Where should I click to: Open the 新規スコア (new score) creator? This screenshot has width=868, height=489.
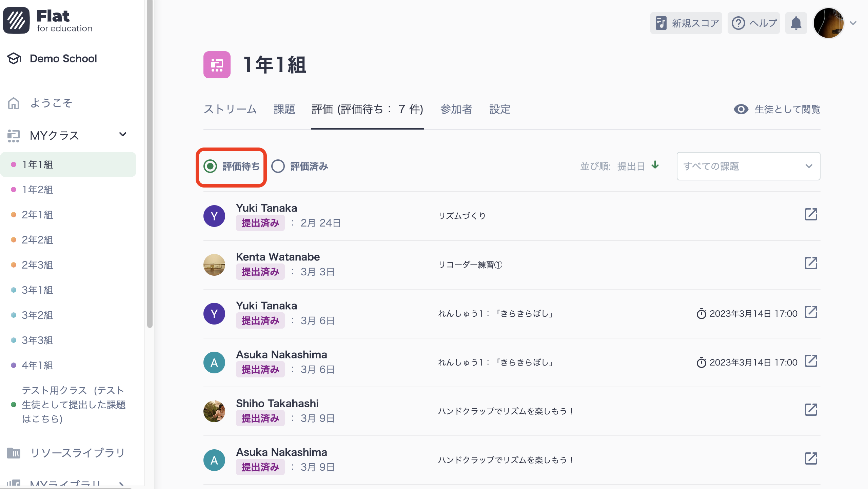pos(686,23)
